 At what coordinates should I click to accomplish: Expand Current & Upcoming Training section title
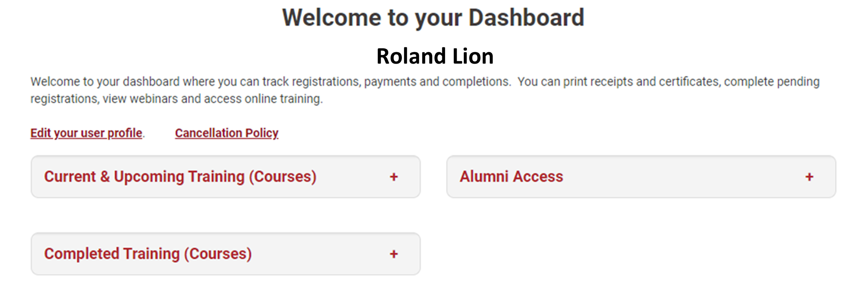[x=180, y=177]
